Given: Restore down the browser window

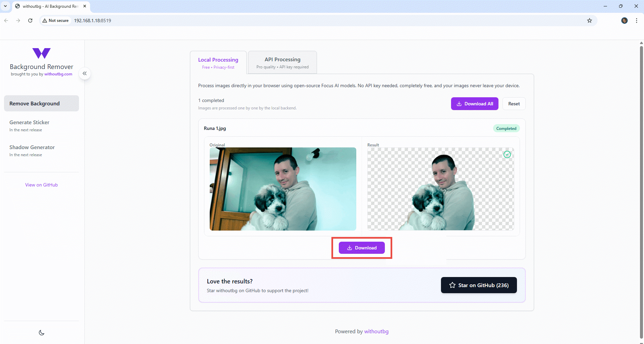Looking at the screenshot, I should 621,6.
